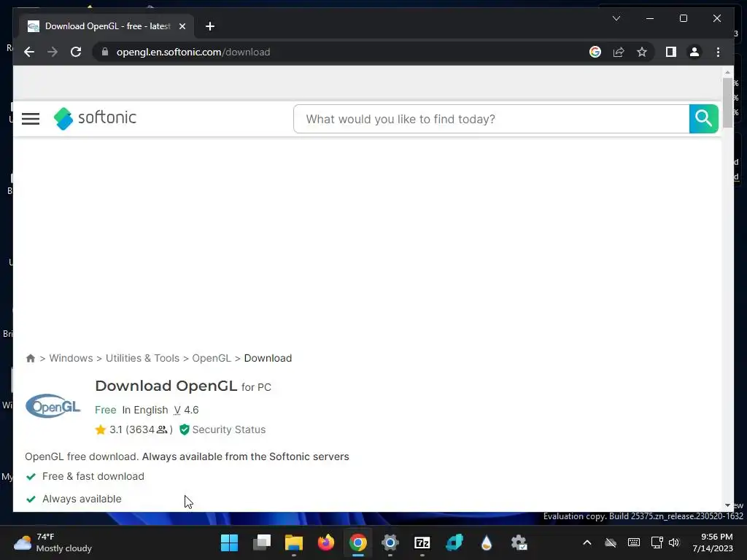
Task: Follow the Windows breadcrumb link
Action: [71, 358]
